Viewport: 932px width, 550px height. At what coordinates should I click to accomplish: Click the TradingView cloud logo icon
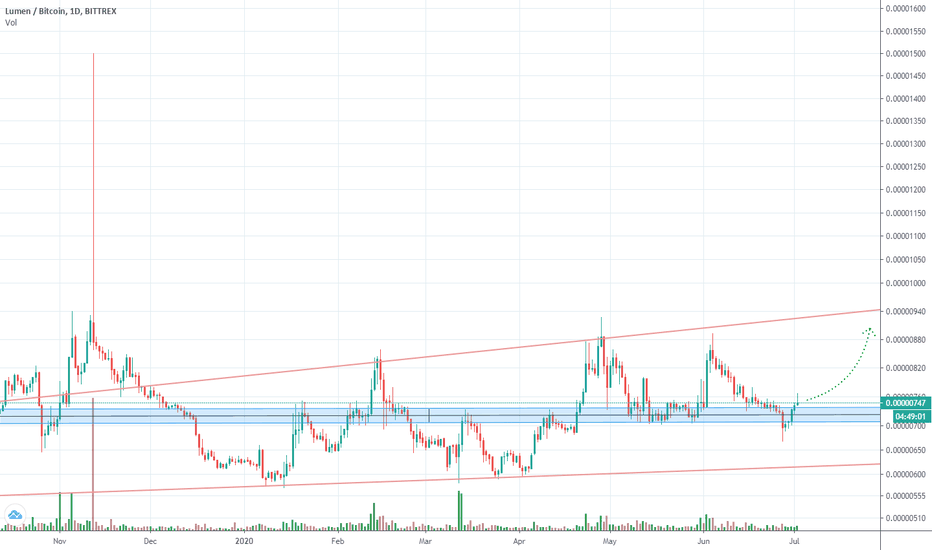pos(14,514)
